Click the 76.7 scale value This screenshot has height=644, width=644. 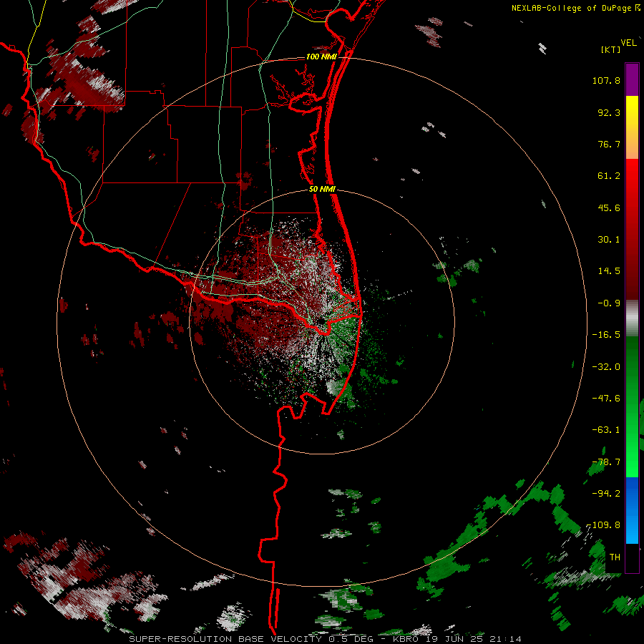coord(609,144)
